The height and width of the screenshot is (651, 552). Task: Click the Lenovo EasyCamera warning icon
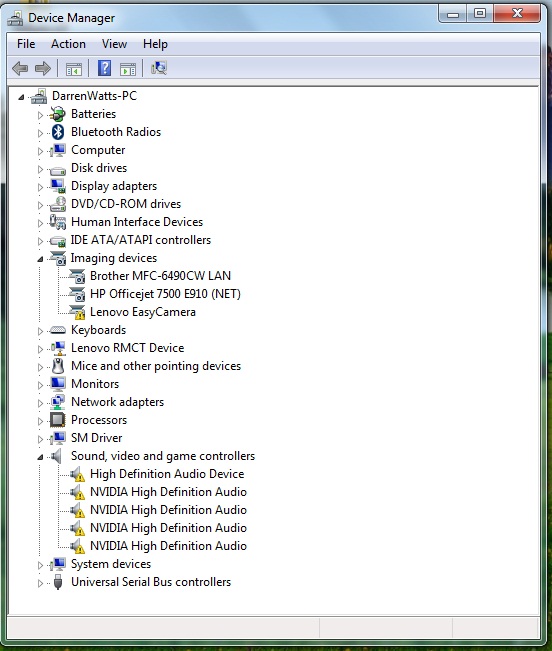pos(77,312)
